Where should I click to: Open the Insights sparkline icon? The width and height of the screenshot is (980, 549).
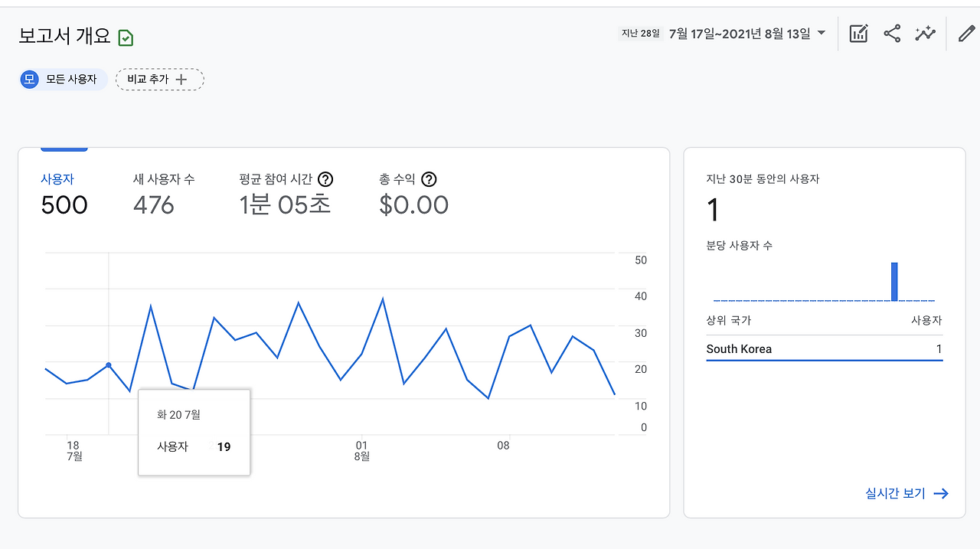click(925, 34)
